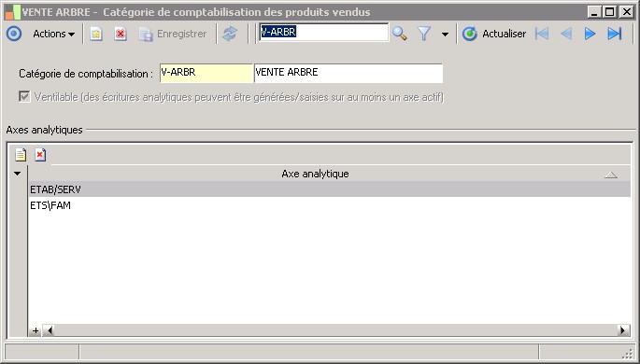Add a new analytic axis row icon
Viewport: 640px width, 364px height.
coord(21,155)
